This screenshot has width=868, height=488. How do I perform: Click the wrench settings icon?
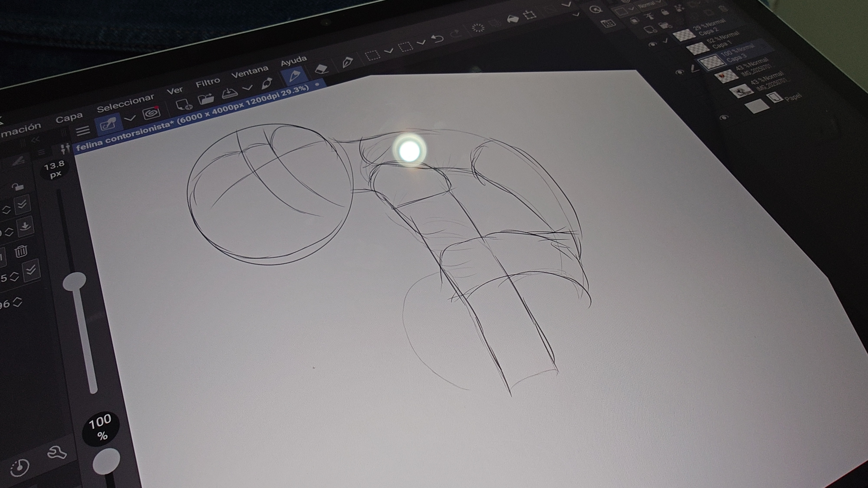click(x=57, y=453)
